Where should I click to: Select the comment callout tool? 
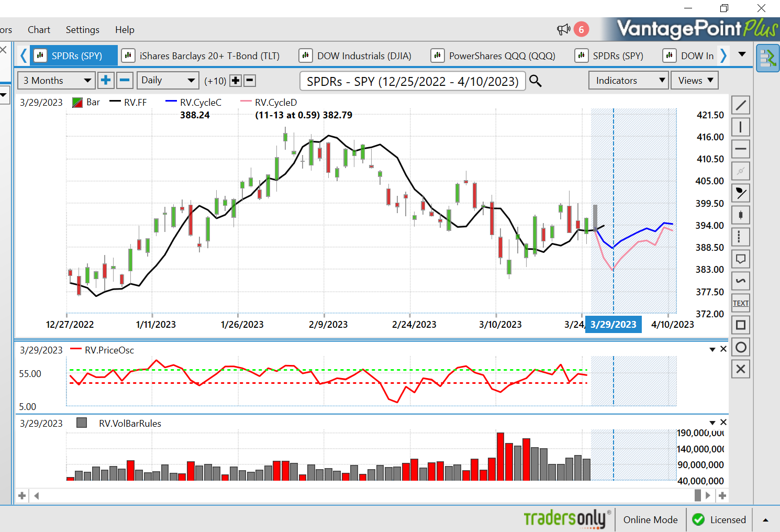740,259
